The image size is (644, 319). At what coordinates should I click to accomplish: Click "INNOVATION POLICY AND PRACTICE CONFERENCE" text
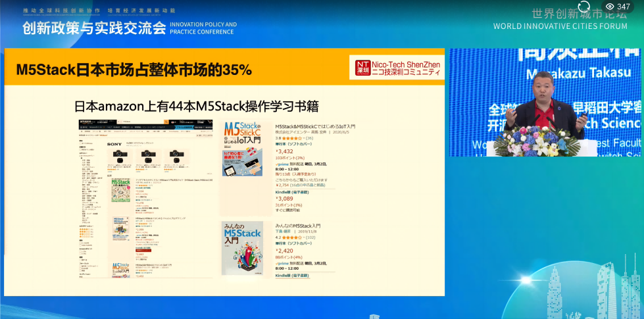tap(203, 28)
